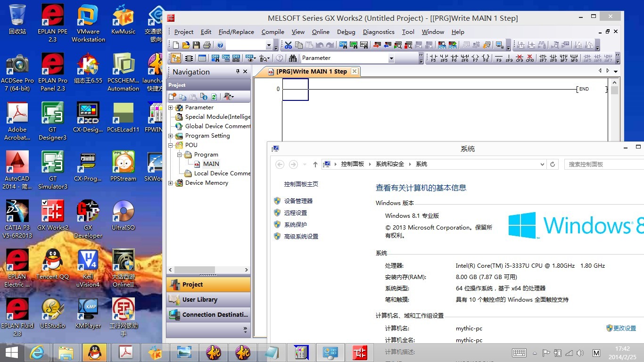
Task: Click the F9 horizontal line tool
Action: 499,58
